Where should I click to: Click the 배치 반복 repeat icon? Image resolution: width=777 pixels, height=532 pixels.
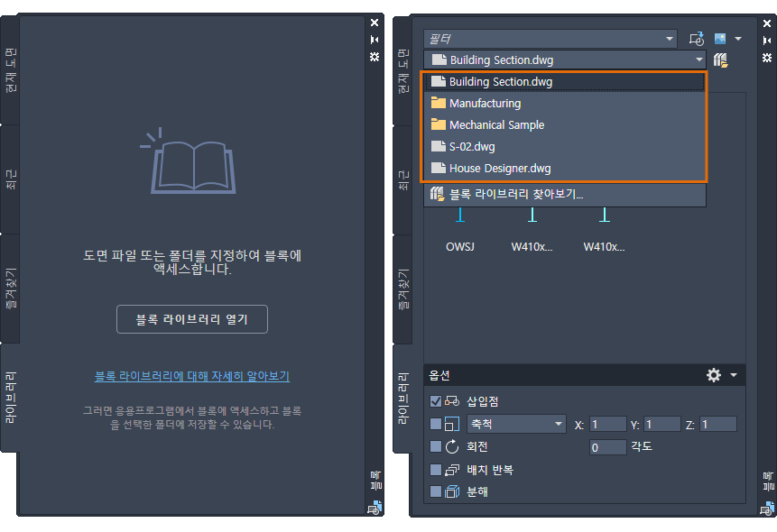pyautogui.click(x=452, y=470)
